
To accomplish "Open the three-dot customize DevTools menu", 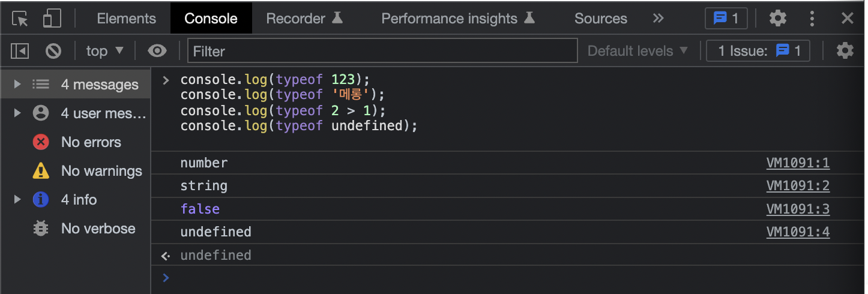I will point(812,19).
